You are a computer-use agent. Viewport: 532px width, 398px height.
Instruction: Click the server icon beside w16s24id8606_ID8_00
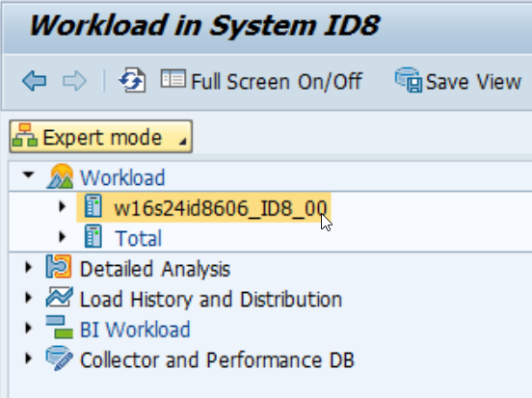[x=93, y=205]
